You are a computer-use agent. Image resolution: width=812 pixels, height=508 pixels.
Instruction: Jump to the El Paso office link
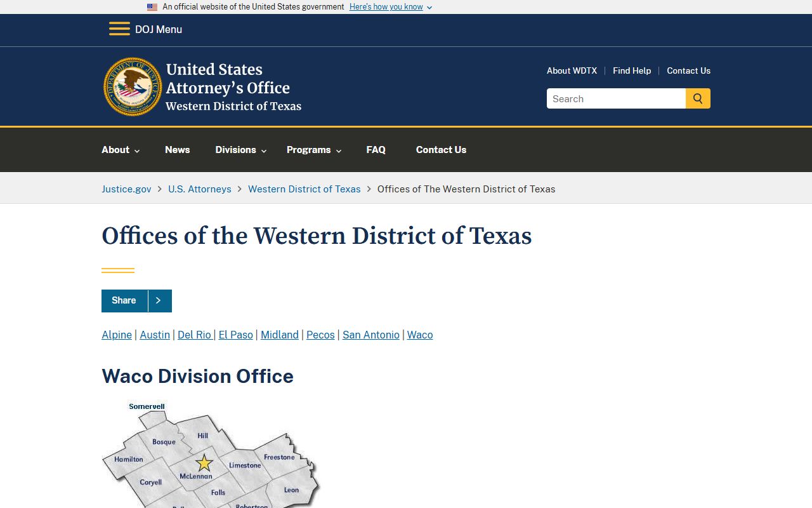pos(236,335)
